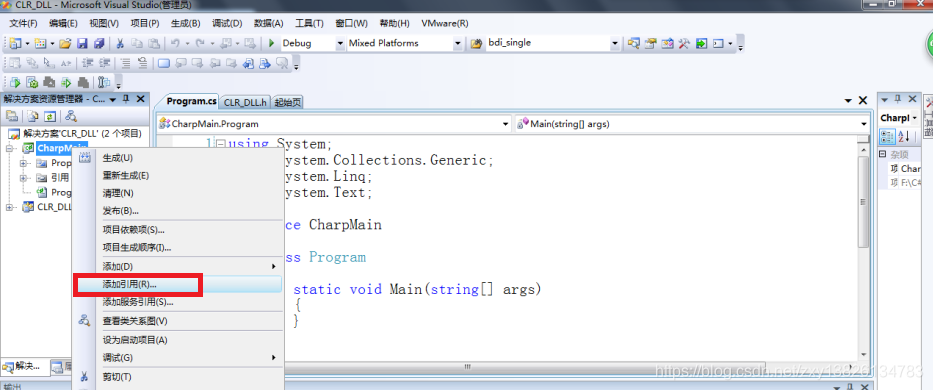This screenshot has height=390, width=933.
Task: Open the Debug configuration dropdown
Action: click(x=340, y=43)
